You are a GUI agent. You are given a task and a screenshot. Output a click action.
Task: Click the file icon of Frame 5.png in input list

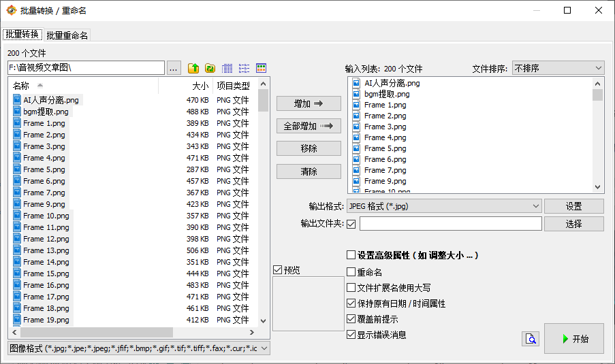click(x=356, y=148)
